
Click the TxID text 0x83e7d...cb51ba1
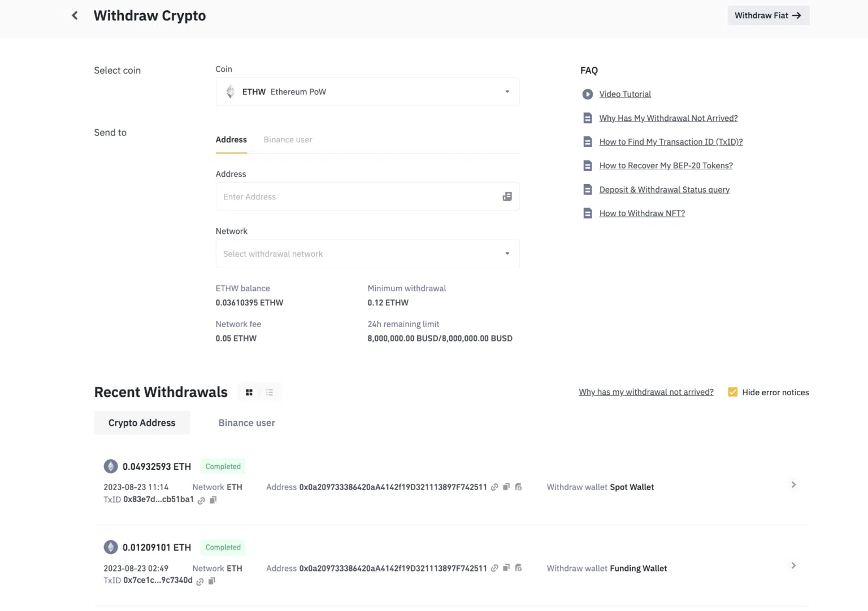[158, 499]
